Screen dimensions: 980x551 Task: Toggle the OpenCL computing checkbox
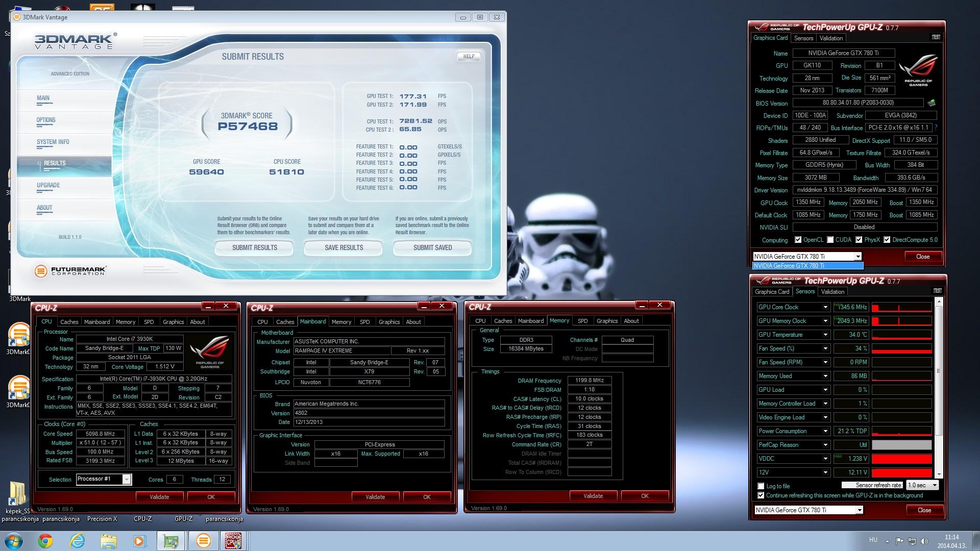coord(798,240)
